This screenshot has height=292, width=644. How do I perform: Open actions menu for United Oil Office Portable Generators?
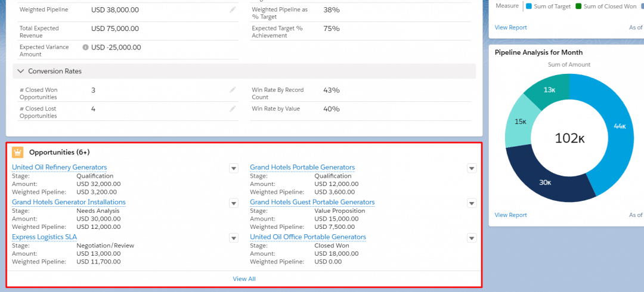click(472, 238)
